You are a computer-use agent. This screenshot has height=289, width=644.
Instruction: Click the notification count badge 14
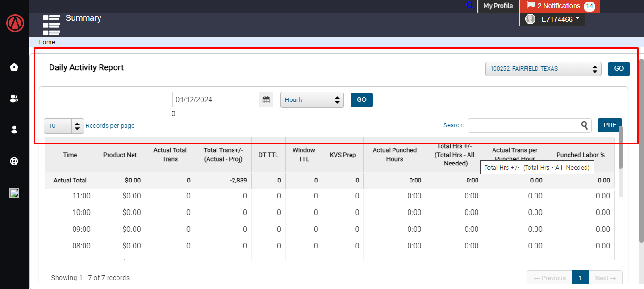(589, 6)
